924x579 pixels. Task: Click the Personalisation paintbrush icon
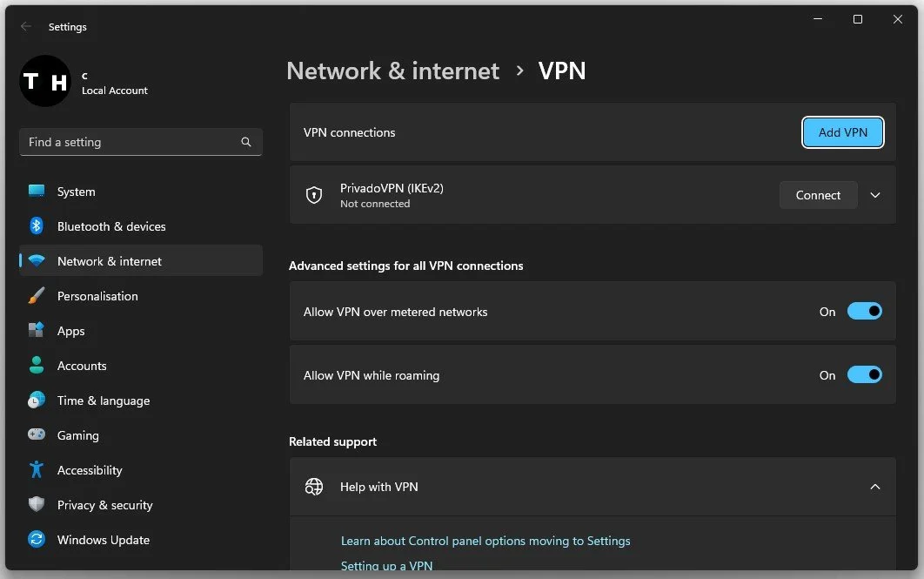click(37, 295)
